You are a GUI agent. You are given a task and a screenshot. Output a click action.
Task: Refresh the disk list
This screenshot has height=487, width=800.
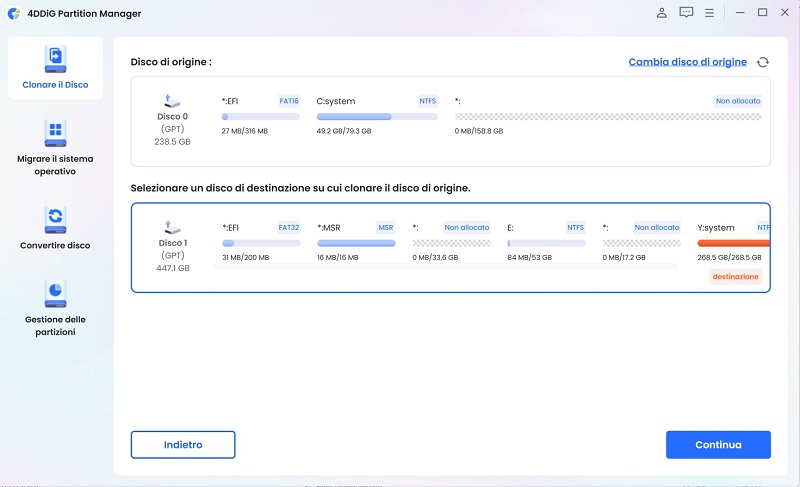pos(763,62)
